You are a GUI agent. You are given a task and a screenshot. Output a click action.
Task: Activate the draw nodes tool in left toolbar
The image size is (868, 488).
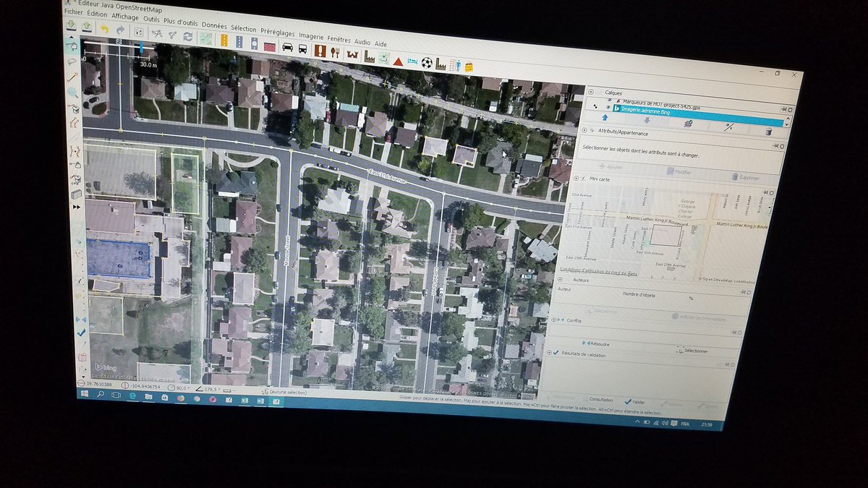[x=72, y=77]
